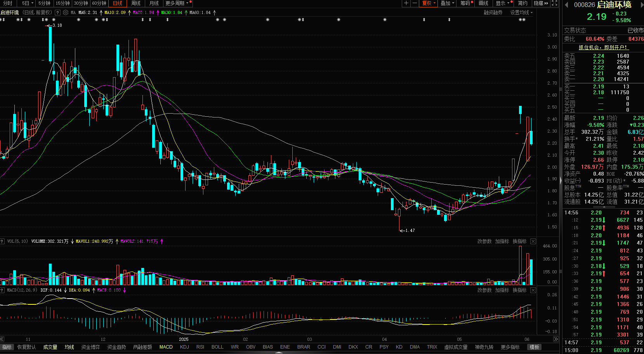The image size is (644, 354).
Task: Open the 筹码 chip distribution view
Action: [x=466, y=3]
